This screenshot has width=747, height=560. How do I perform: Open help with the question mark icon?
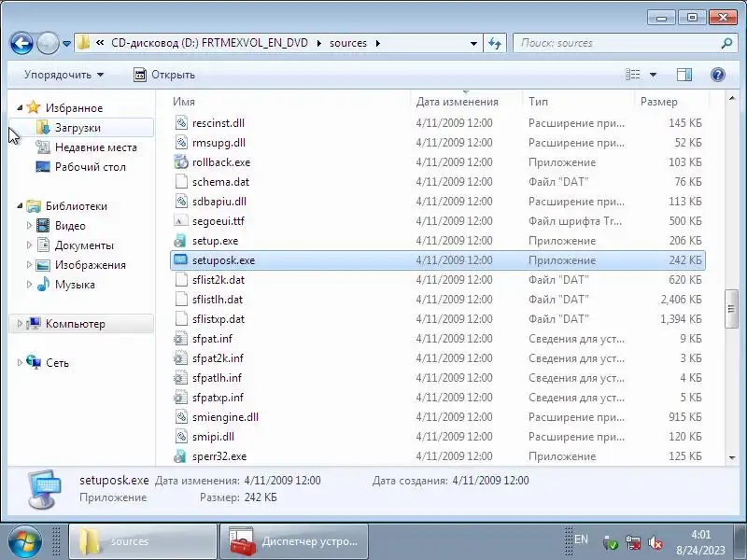[x=717, y=75]
